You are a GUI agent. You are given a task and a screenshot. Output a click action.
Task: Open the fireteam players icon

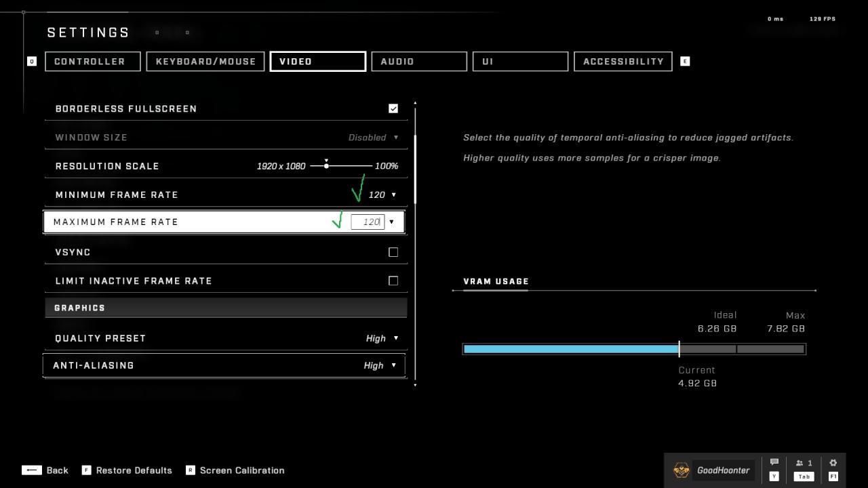pos(804,463)
